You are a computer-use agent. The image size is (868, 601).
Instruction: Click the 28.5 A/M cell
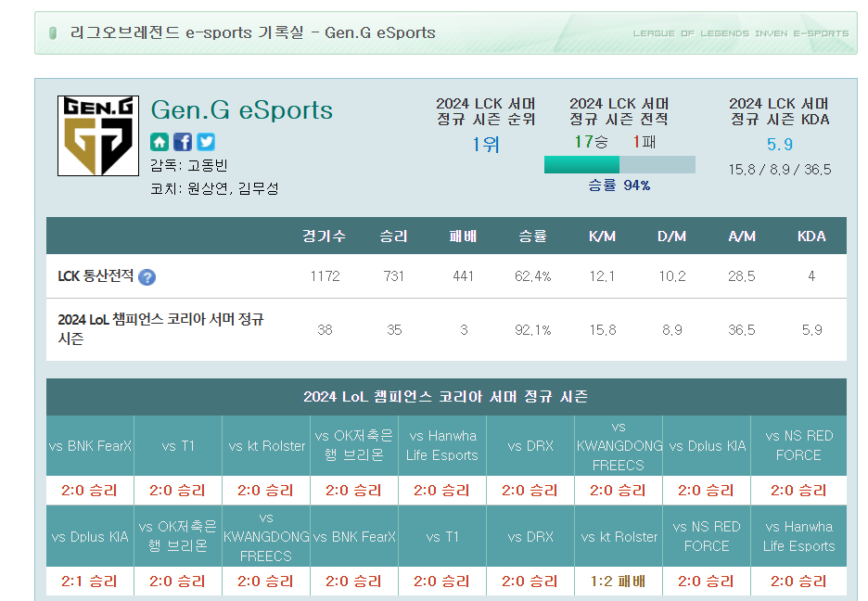pyautogui.click(x=741, y=276)
